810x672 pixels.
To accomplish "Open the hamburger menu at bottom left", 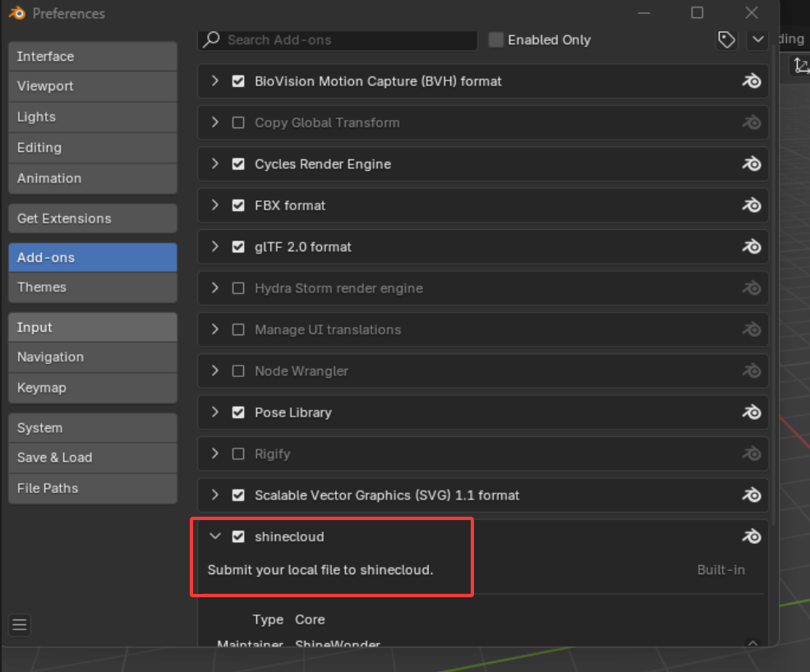I will [x=19, y=625].
